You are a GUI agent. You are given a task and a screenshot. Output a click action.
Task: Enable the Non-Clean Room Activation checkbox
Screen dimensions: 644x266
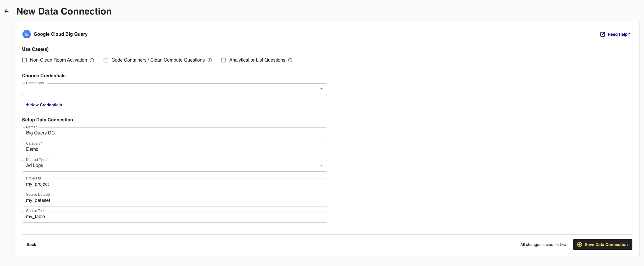25,60
